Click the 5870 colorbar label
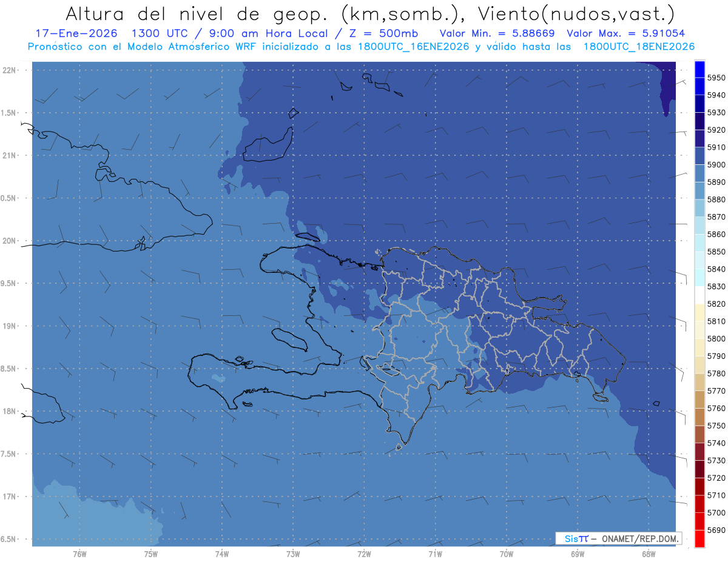 click(717, 216)
